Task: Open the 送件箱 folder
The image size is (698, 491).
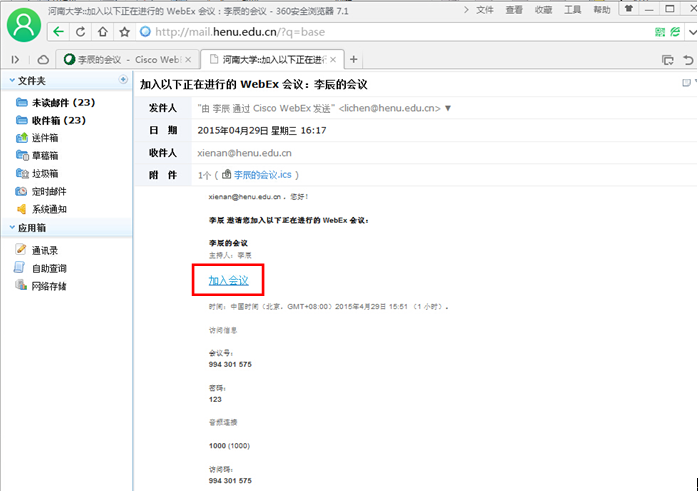Action: pos(45,138)
